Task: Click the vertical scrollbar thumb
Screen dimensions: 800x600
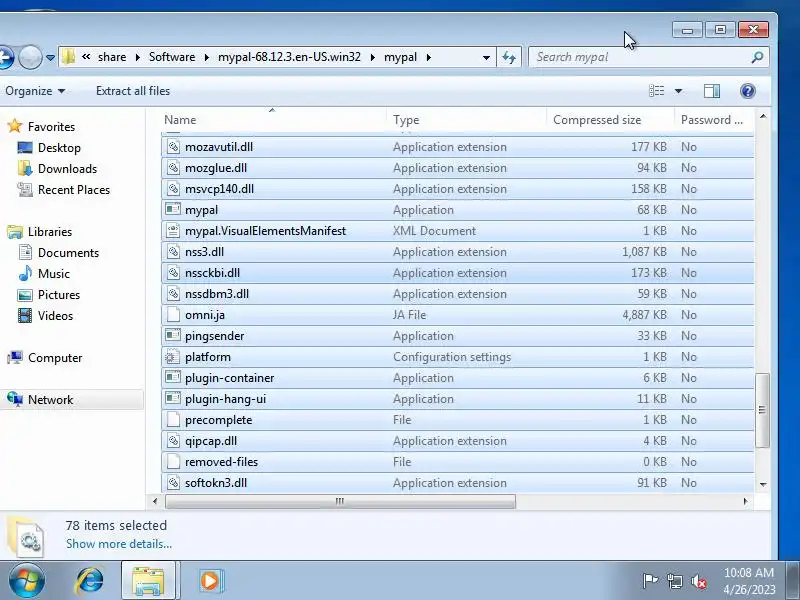Action: pyautogui.click(x=762, y=410)
